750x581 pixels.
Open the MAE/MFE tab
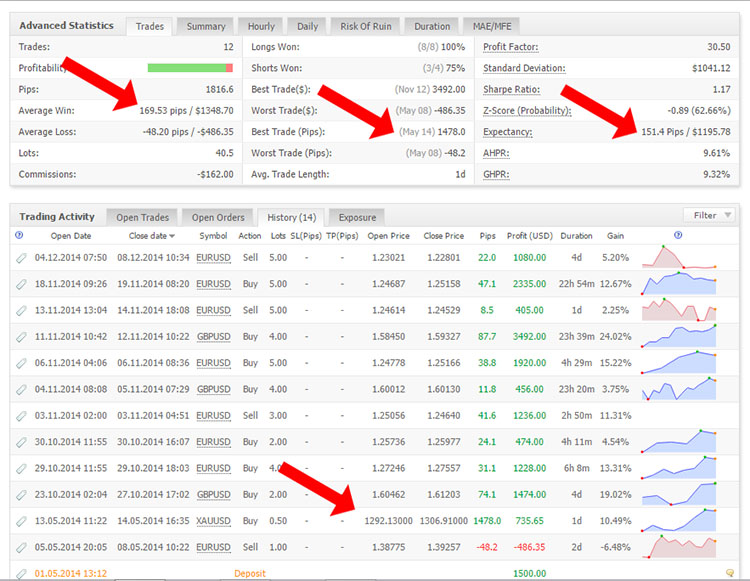[x=492, y=26]
